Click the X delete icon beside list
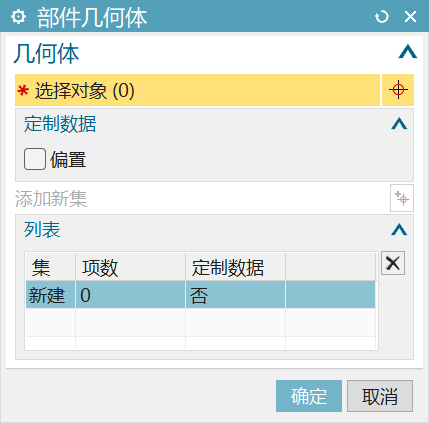This screenshot has height=423, width=429. (x=393, y=263)
